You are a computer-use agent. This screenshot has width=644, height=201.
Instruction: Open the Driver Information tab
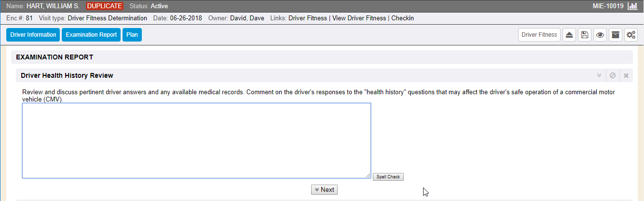click(x=33, y=35)
